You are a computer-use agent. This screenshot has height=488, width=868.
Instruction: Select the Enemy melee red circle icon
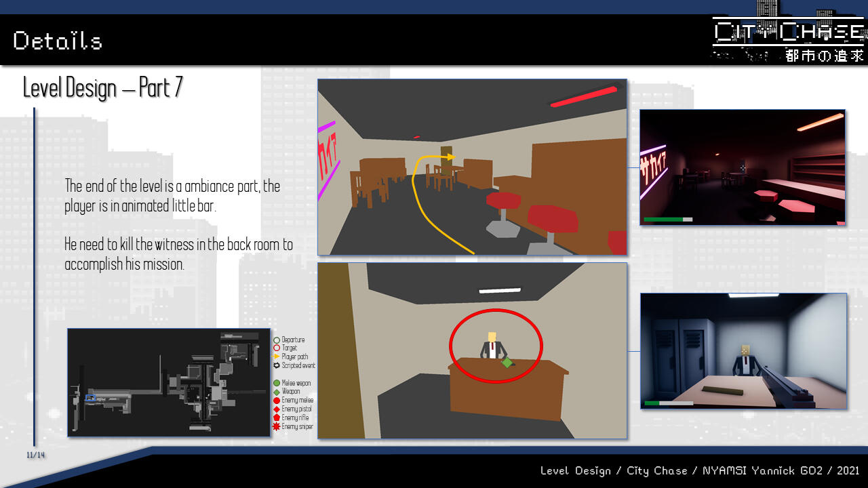coord(277,401)
